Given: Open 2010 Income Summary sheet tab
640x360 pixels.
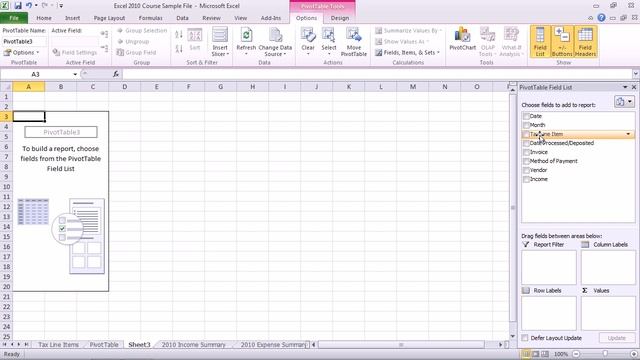Looking at the screenshot, I should pos(193,344).
